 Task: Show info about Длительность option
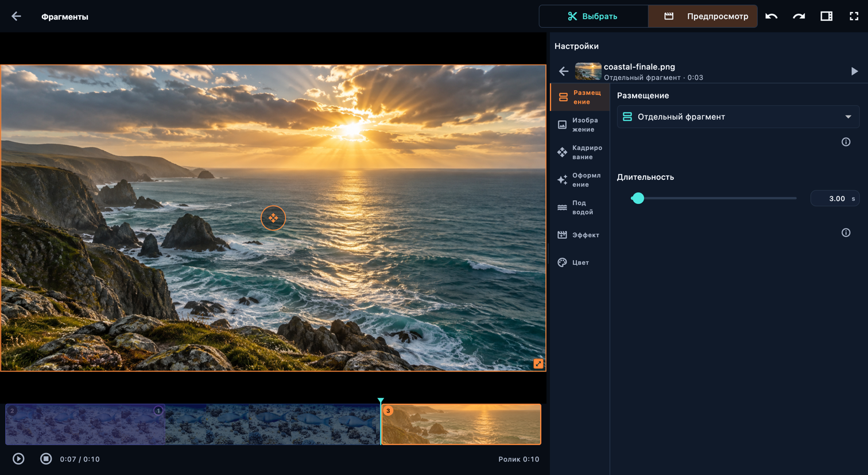coord(846,233)
